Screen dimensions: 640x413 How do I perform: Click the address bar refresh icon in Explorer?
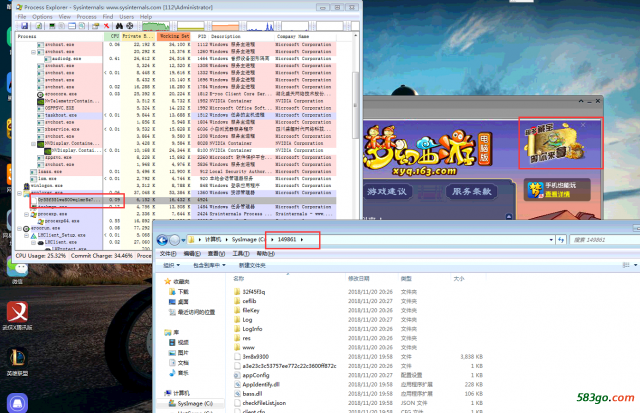coord(561,240)
